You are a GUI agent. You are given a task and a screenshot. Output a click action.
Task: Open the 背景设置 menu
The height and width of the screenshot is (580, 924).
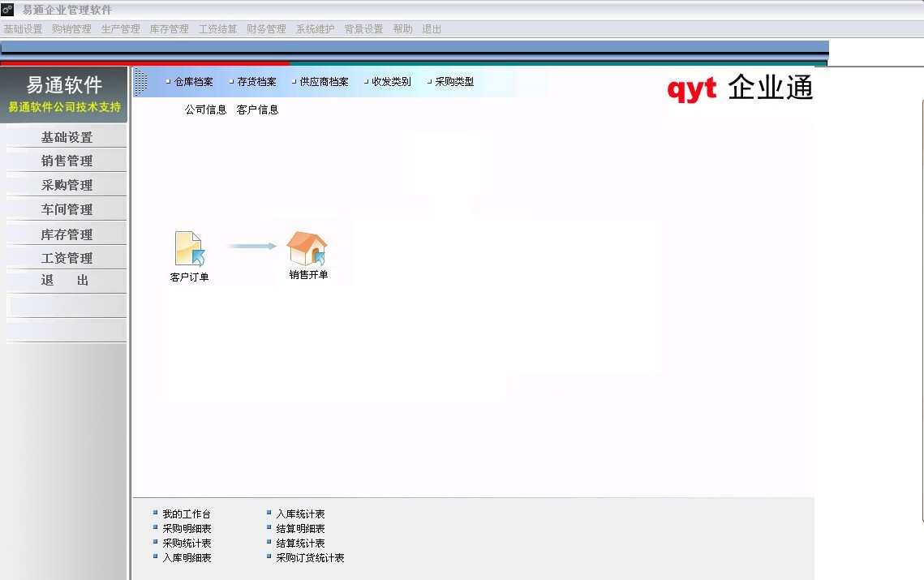(363, 29)
